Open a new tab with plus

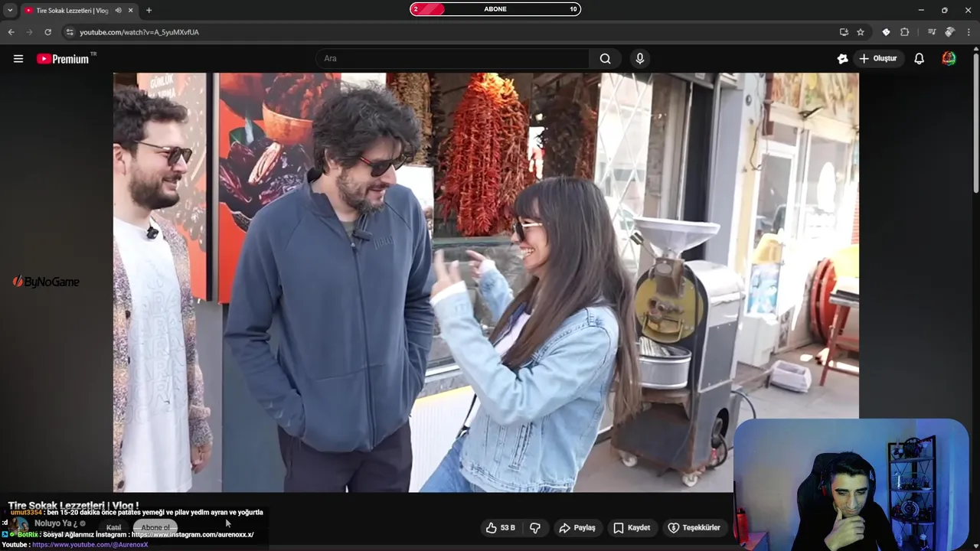[149, 11]
